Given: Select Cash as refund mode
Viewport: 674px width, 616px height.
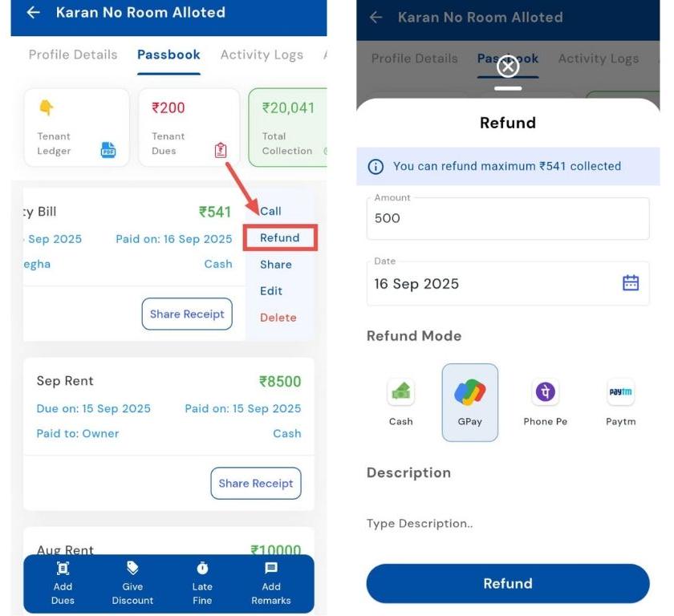Looking at the screenshot, I should coord(401,393).
